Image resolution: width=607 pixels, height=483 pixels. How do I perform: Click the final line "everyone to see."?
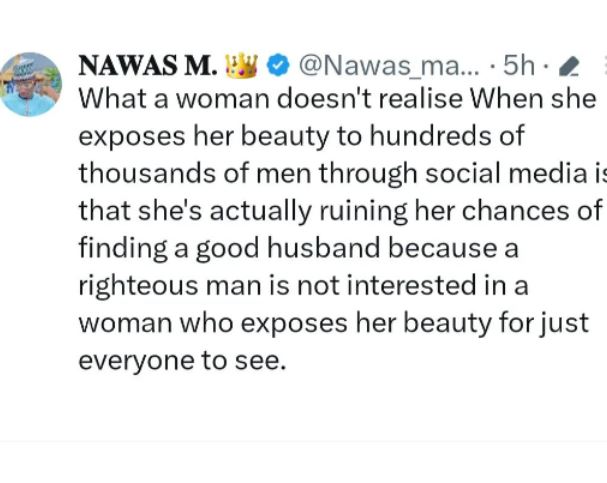181,360
